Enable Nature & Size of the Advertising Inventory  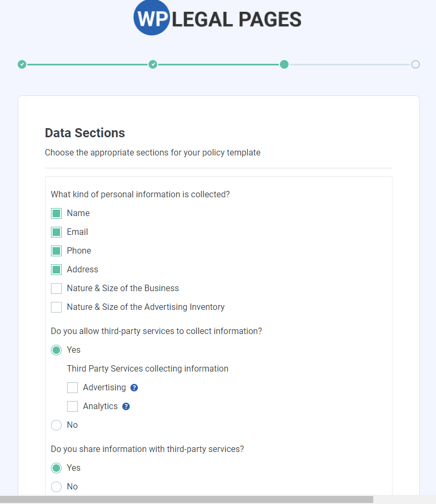56,307
